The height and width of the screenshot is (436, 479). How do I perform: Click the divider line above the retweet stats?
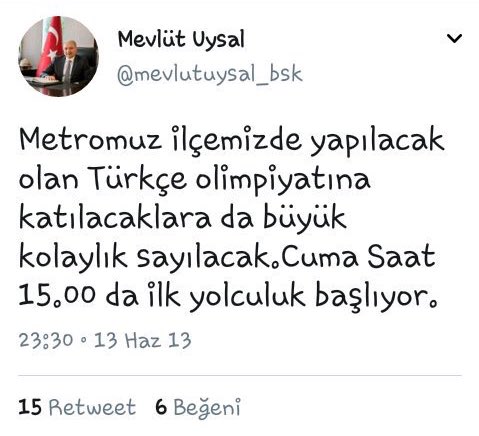coord(240,376)
